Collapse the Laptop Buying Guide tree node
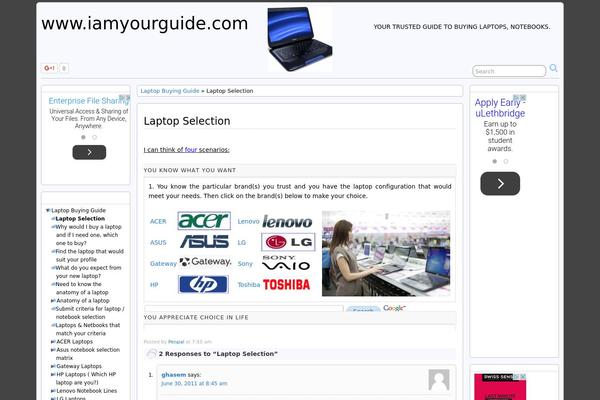 click(x=48, y=211)
